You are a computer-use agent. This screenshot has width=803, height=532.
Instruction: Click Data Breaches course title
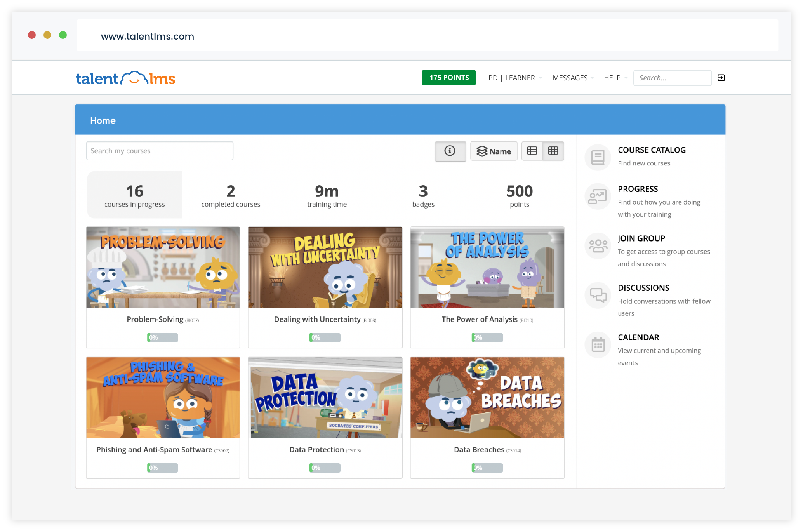(x=479, y=450)
